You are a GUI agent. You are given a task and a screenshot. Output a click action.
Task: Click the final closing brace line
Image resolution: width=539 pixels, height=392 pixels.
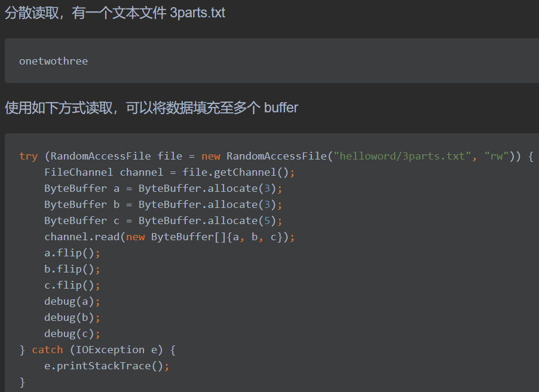pos(22,382)
